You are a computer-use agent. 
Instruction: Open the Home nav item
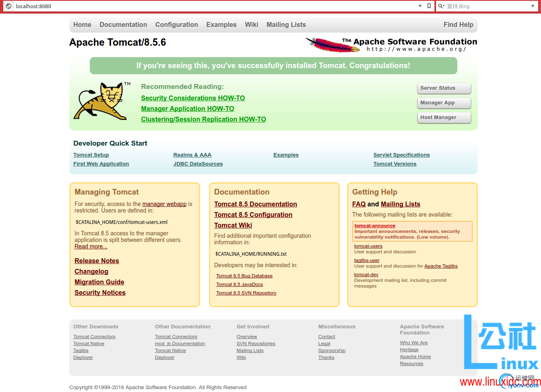[82, 24]
